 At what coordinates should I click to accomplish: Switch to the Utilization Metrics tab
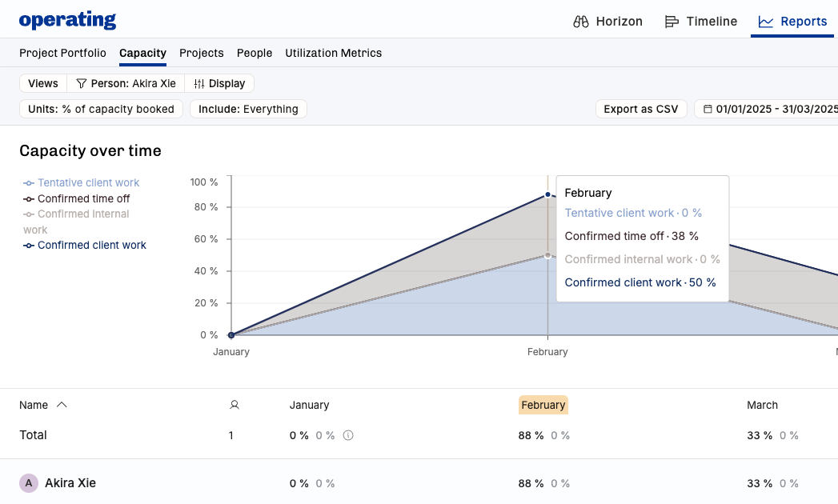(333, 54)
